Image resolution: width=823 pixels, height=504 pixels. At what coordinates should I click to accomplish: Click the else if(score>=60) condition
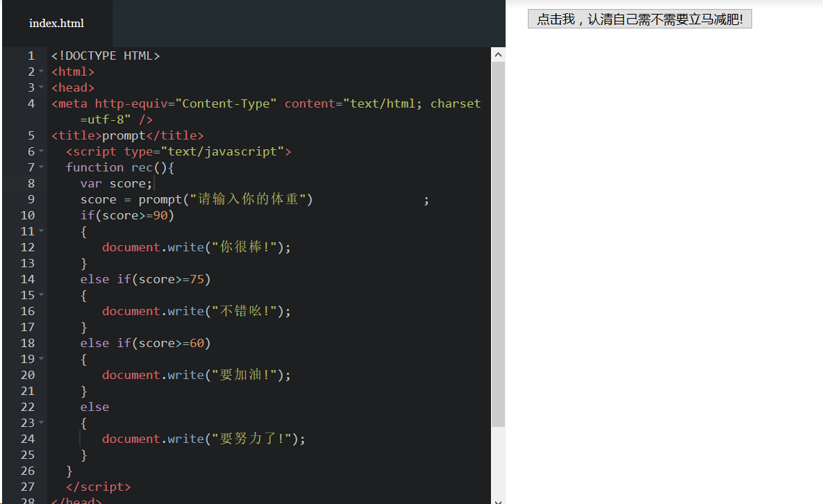[x=145, y=343]
